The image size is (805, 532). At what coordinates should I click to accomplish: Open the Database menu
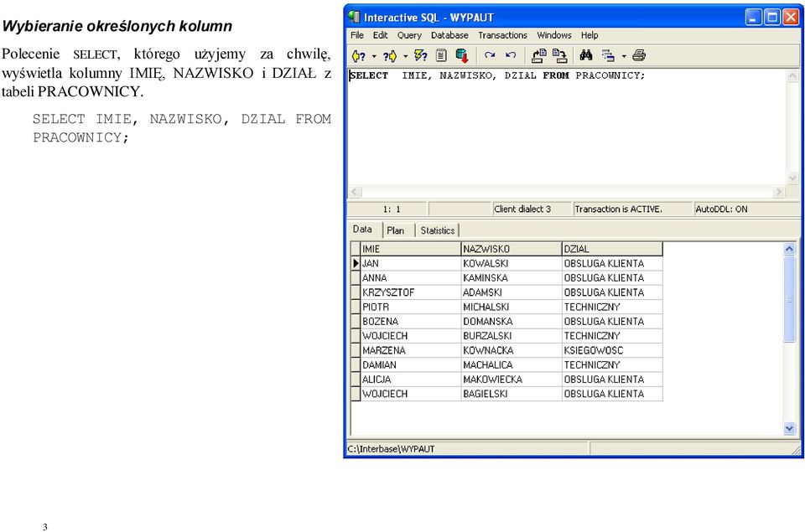click(449, 35)
